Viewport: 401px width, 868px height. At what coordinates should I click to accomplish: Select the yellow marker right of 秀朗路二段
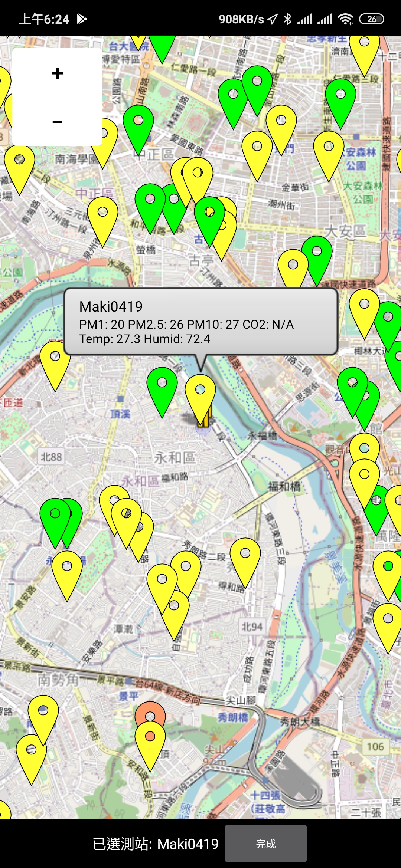tap(245, 557)
